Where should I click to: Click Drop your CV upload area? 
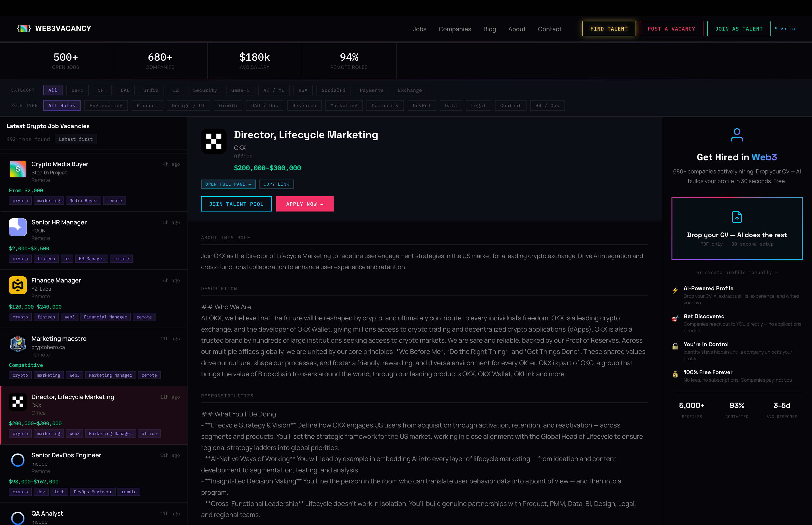pyautogui.click(x=737, y=228)
